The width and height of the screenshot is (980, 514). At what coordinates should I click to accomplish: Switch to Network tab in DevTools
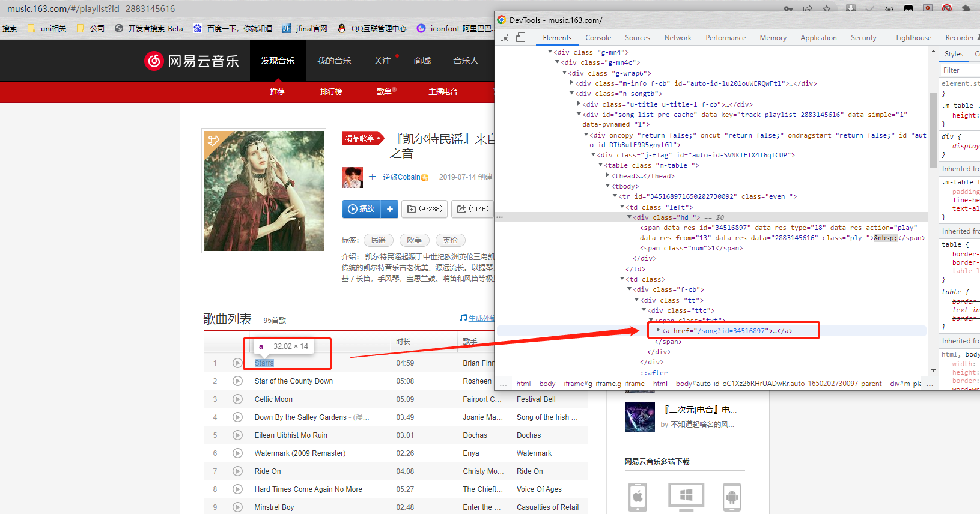point(678,37)
